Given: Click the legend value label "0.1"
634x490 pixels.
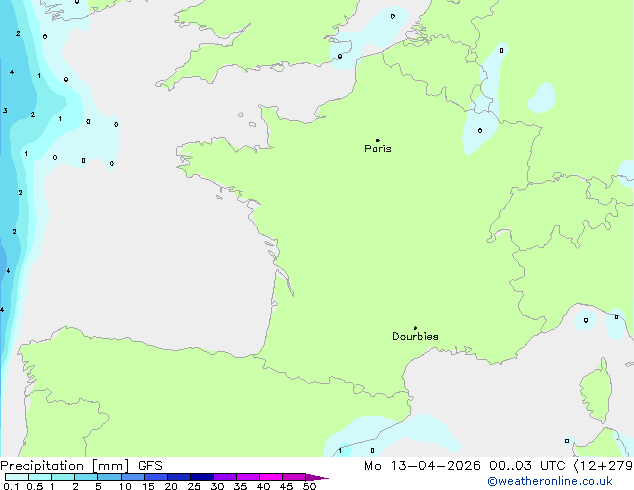Looking at the screenshot, I should pos(11,486).
